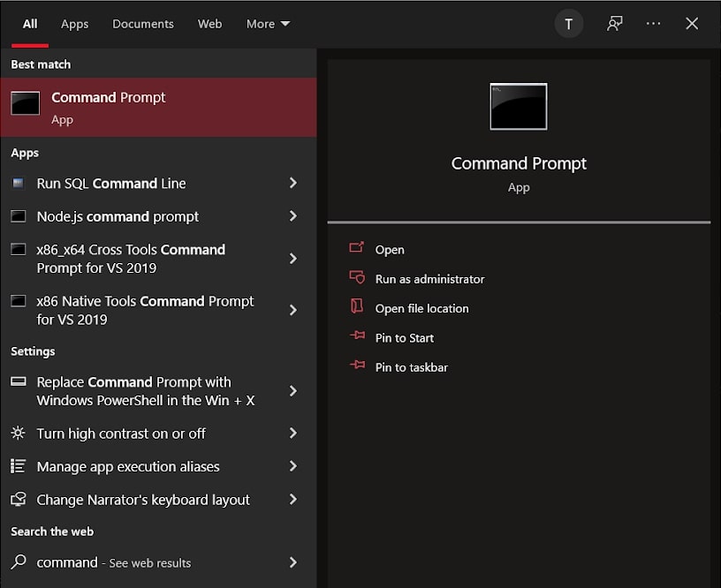Open the three-dot options menu
The width and height of the screenshot is (721, 588).
coord(653,24)
